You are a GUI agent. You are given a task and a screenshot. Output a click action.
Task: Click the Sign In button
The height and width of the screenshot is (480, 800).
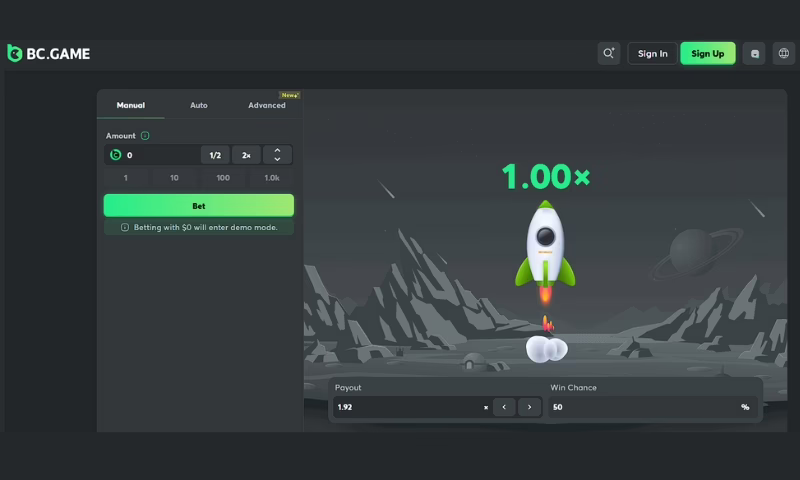point(652,54)
